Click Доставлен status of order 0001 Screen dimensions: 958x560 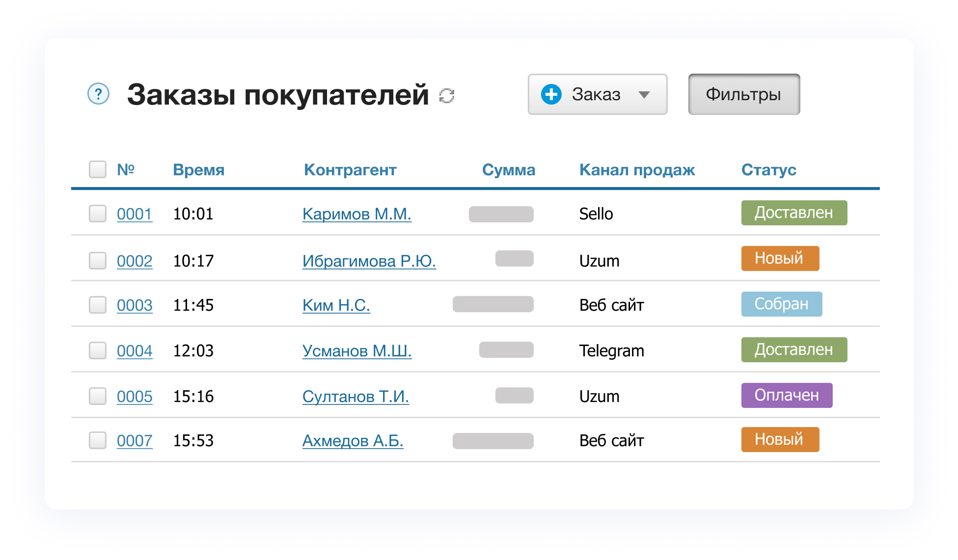(794, 213)
